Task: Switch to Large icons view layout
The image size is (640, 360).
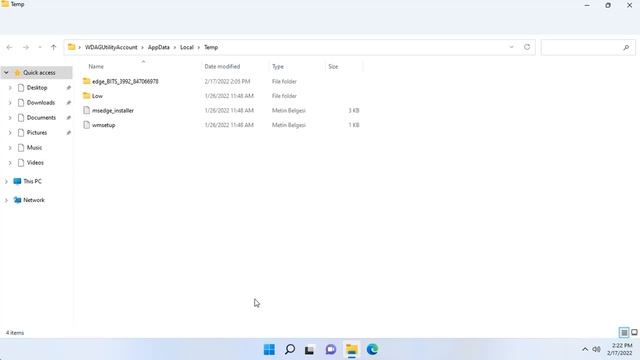Action: [x=634, y=333]
